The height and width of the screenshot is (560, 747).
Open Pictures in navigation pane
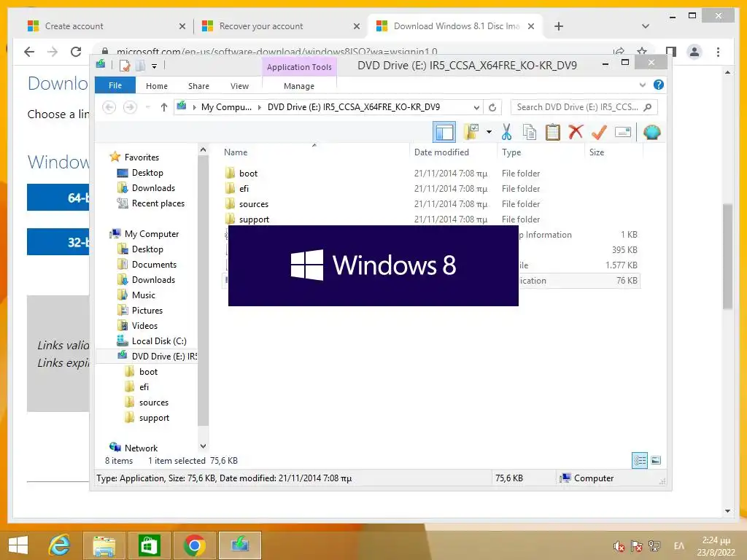(147, 310)
